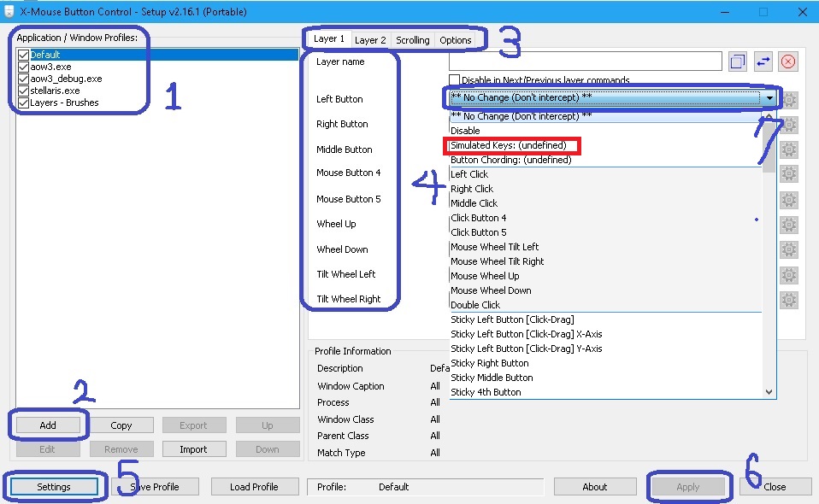The width and height of the screenshot is (819, 504).
Task: Click the Layer name input field
Action: pyautogui.click(x=586, y=61)
